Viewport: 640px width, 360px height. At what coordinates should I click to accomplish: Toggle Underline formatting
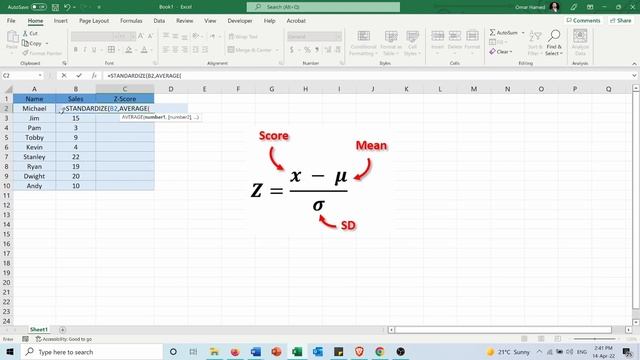[x=94, y=50]
